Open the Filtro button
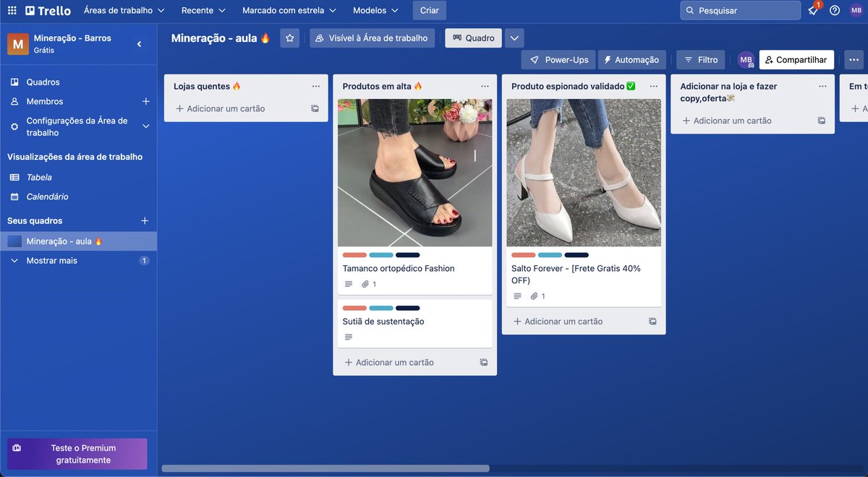Viewport: 868px width, 477px height. coord(700,60)
